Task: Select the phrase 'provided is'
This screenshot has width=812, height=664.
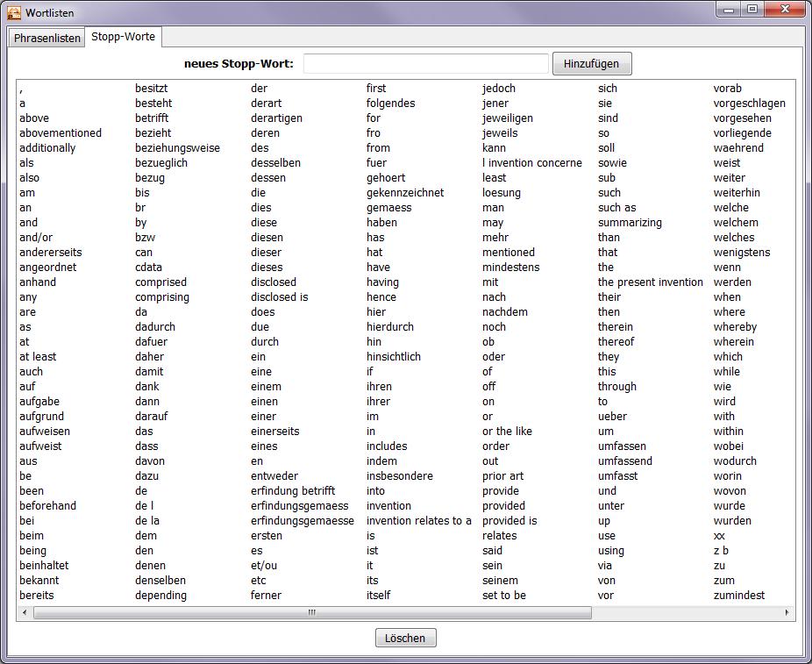Action: 510,521
